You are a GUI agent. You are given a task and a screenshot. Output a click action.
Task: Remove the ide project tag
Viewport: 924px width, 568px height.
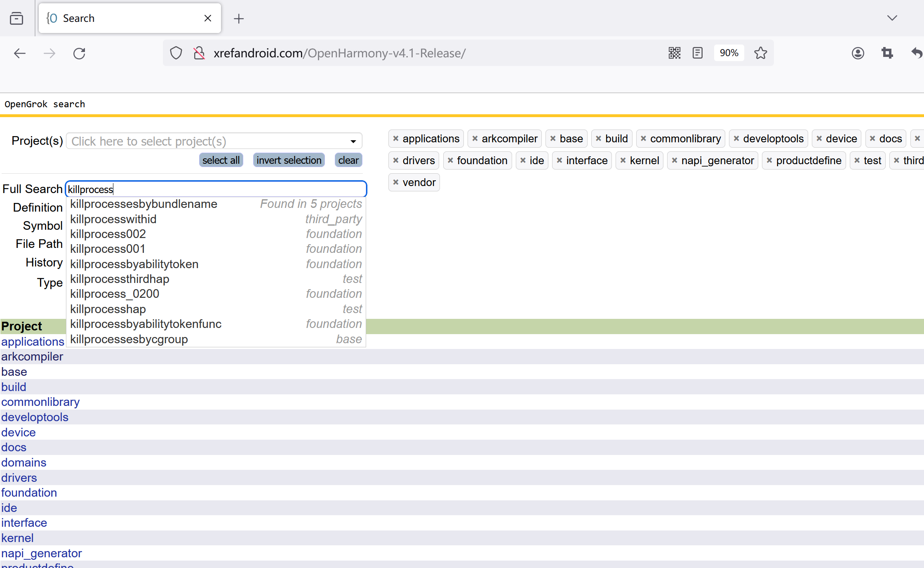[523, 160]
